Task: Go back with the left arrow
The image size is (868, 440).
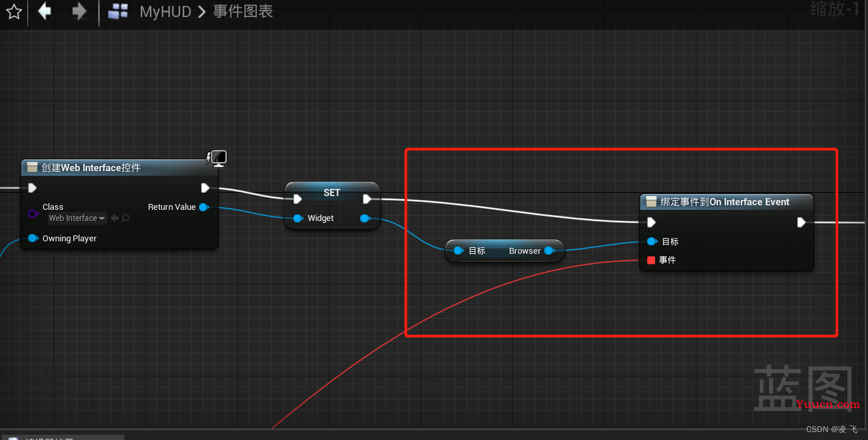Action: click(x=45, y=11)
